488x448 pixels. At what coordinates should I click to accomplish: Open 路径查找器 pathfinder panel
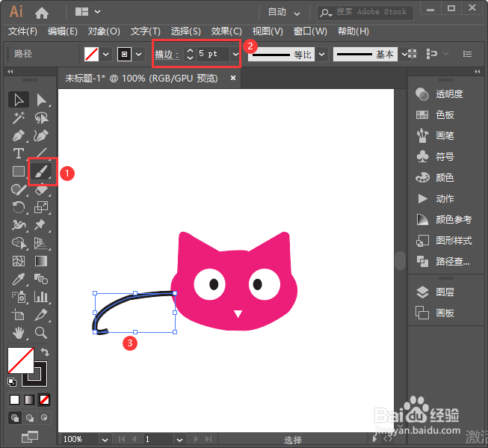[443, 261]
